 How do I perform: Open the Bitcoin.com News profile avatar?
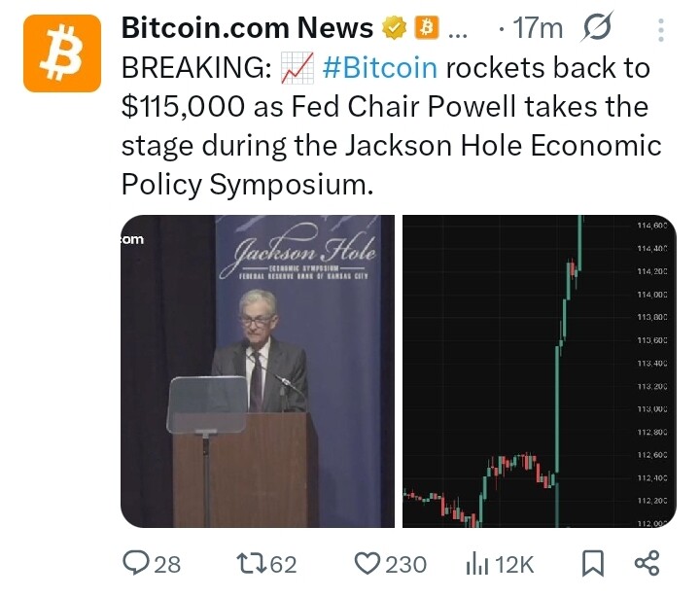62,53
